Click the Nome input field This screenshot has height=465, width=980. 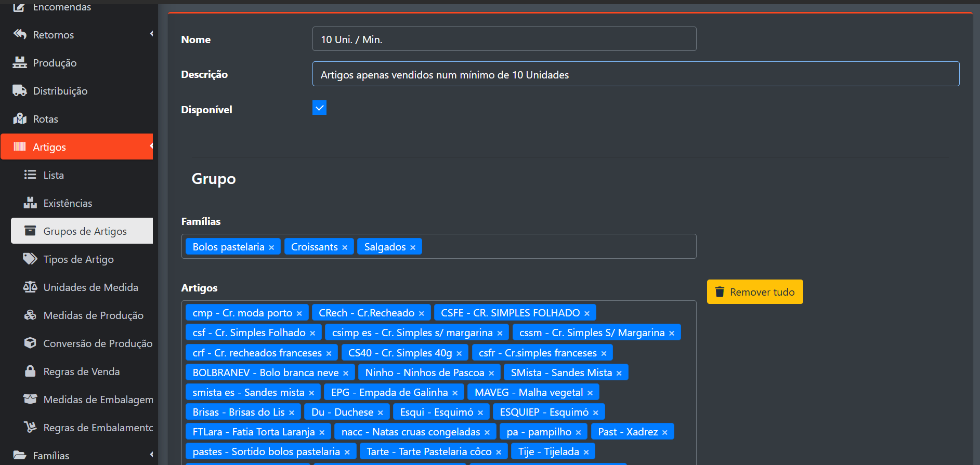[x=504, y=39]
